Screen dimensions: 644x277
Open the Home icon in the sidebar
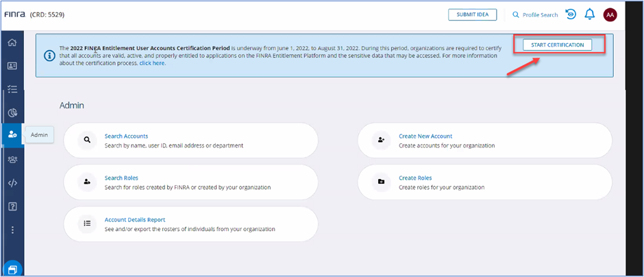click(12, 43)
